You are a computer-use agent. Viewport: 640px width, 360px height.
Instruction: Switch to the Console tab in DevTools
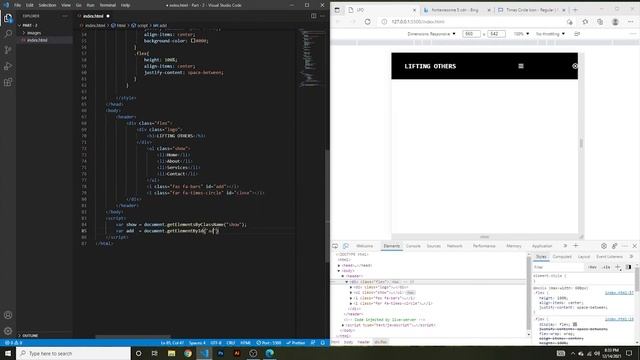tap(413, 246)
